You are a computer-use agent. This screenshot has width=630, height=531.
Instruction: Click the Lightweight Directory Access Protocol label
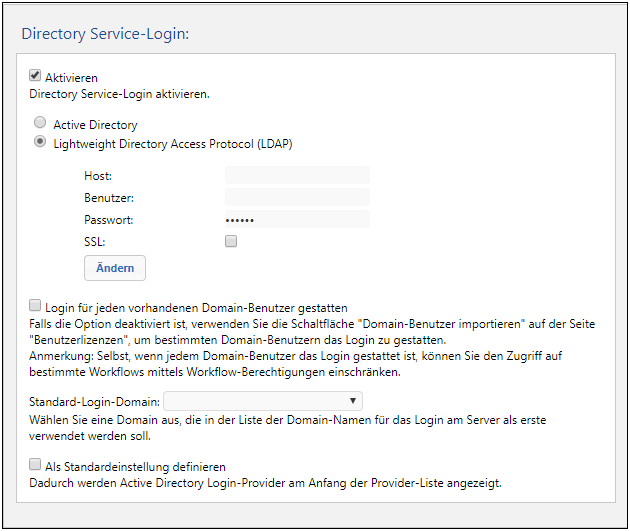[x=173, y=144]
